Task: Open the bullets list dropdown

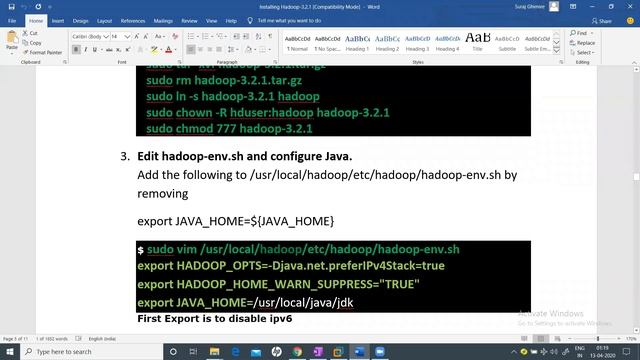Action: pos(198,37)
